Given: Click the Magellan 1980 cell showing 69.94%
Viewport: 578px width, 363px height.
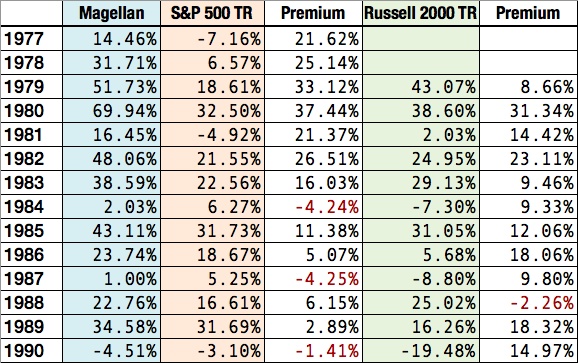Looking at the screenshot, I should pyautogui.click(x=112, y=111).
